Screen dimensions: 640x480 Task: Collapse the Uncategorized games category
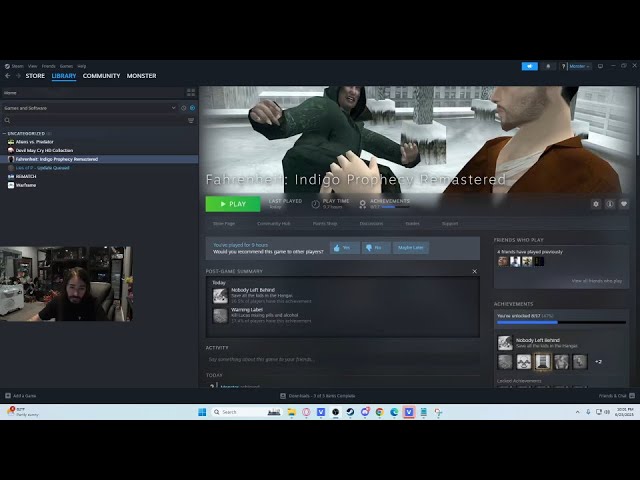point(5,132)
